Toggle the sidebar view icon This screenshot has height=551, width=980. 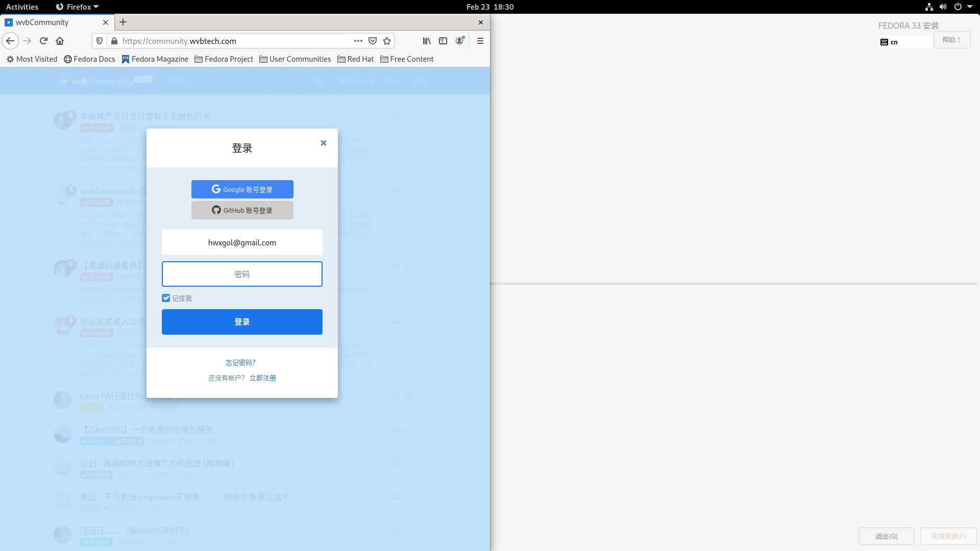pyautogui.click(x=443, y=41)
